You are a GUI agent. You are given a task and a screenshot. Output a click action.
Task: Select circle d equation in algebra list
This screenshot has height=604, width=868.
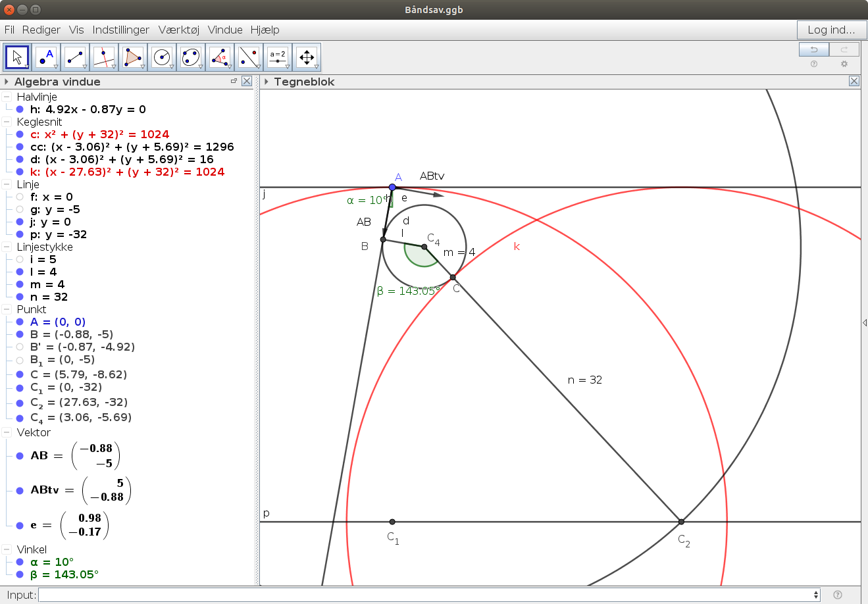tap(122, 159)
